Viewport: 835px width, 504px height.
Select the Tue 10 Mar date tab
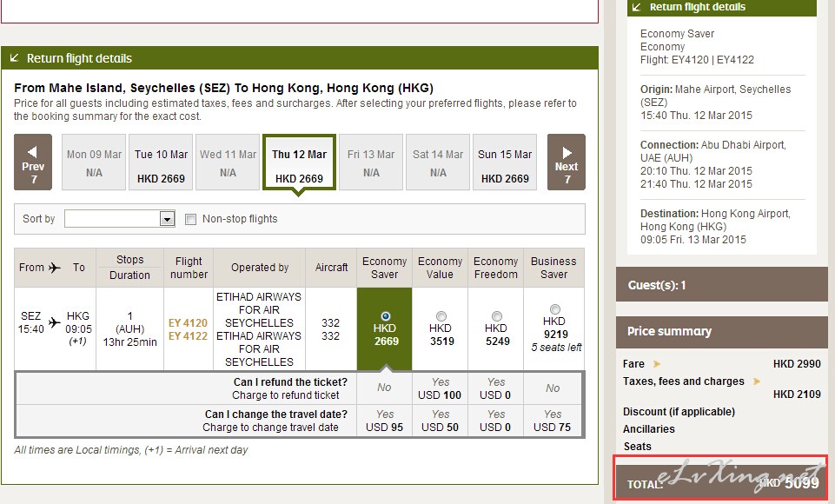coord(161,162)
